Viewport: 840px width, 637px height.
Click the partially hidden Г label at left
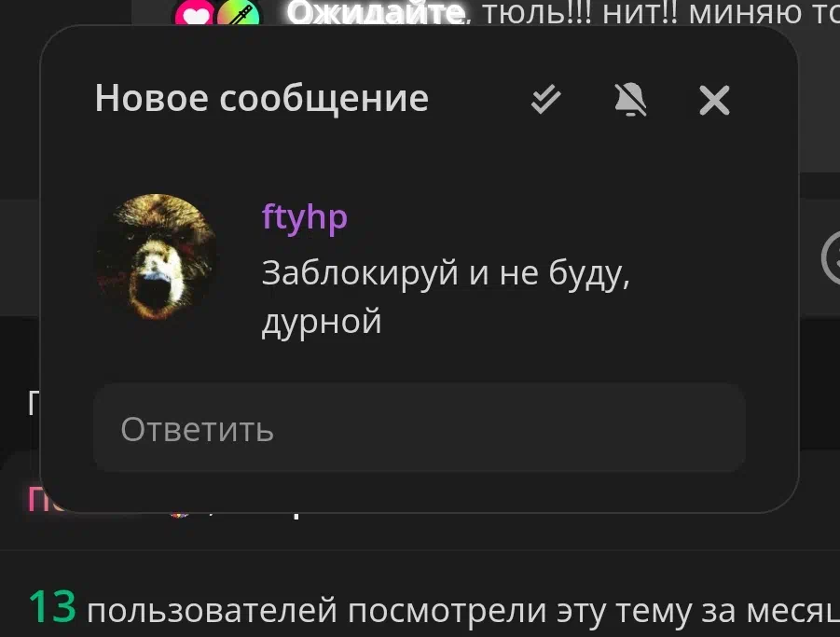point(34,403)
